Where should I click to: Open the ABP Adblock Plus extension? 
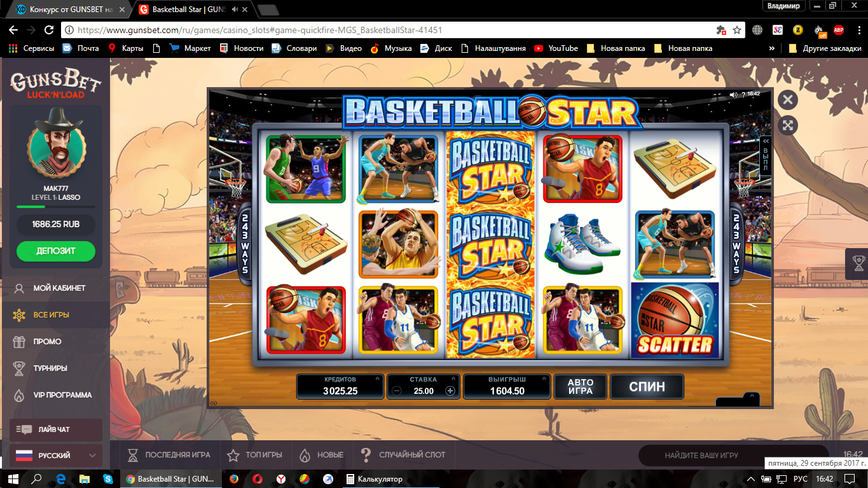(839, 30)
